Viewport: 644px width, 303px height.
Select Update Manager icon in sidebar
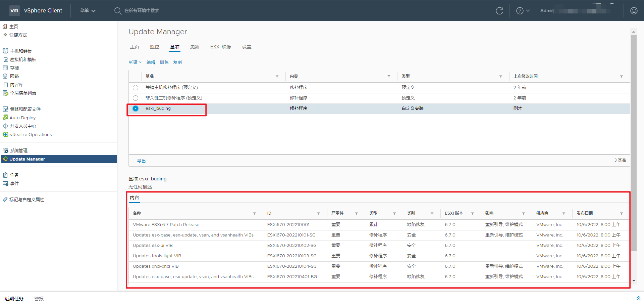click(x=5, y=159)
